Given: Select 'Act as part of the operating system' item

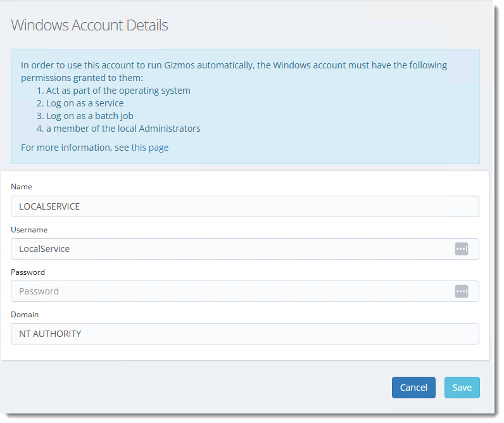Looking at the screenshot, I should pos(113,91).
